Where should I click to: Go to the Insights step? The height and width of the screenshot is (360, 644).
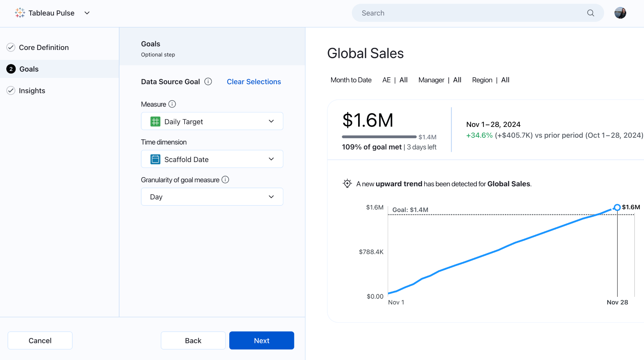tap(32, 91)
